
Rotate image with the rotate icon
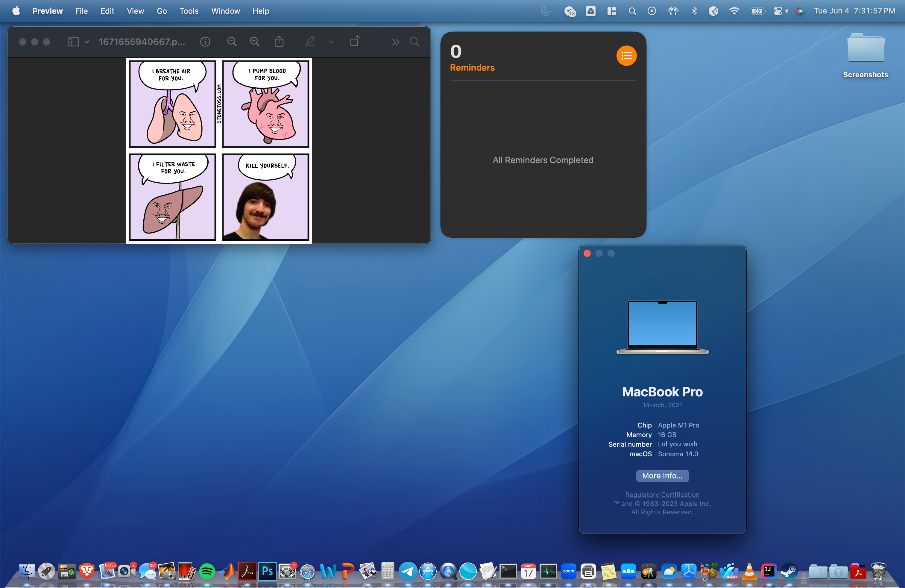355,41
